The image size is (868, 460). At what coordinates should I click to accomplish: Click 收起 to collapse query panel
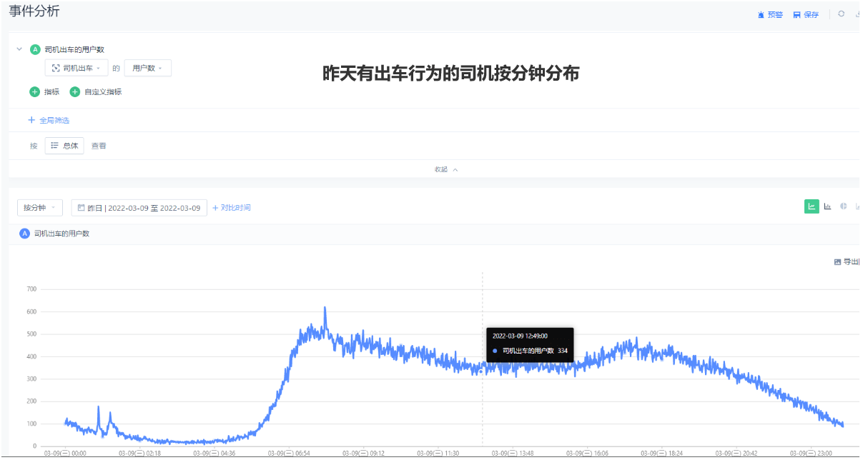click(445, 169)
